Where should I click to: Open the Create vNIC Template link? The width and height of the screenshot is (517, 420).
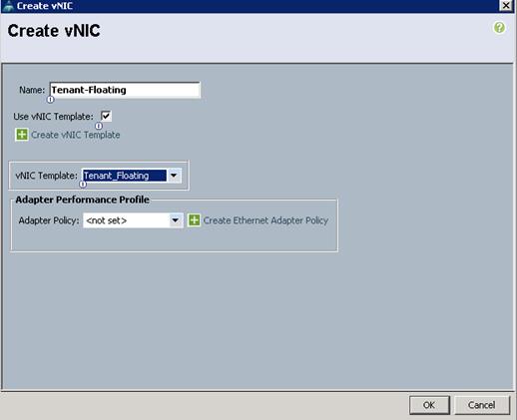(x=76, y=135)
